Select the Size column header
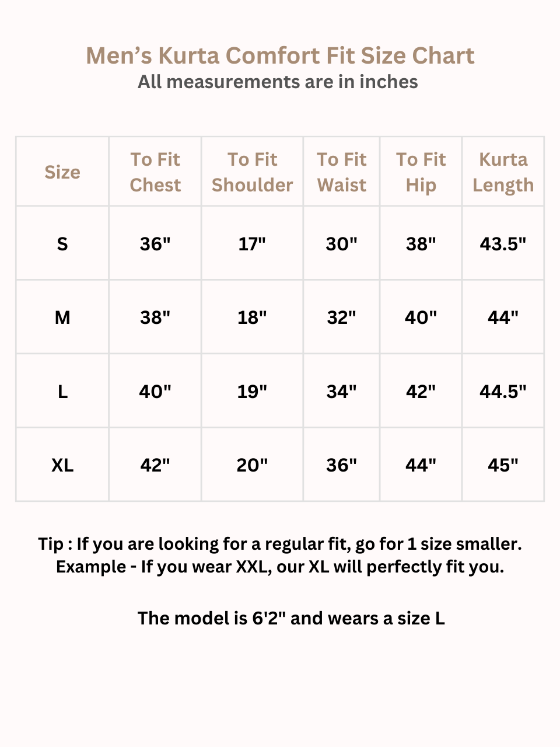The height and width of the screenshot is (747, 560). coord(62,172)
